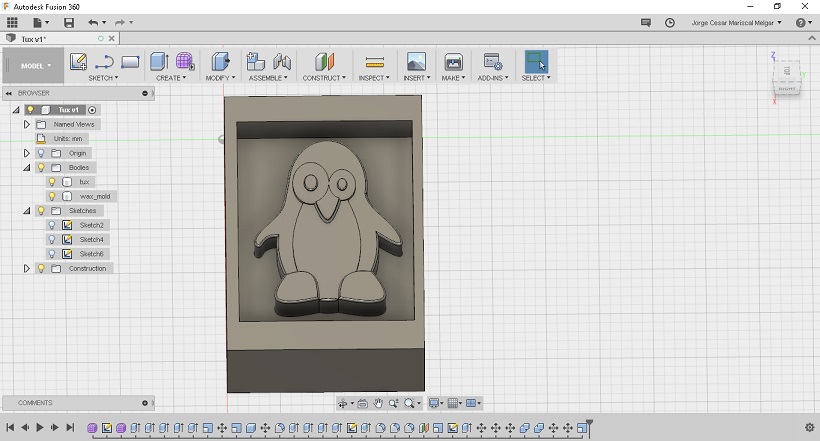Screen dimensions: 820x441
Task: Select the Create Form tool
Action: 185,62
